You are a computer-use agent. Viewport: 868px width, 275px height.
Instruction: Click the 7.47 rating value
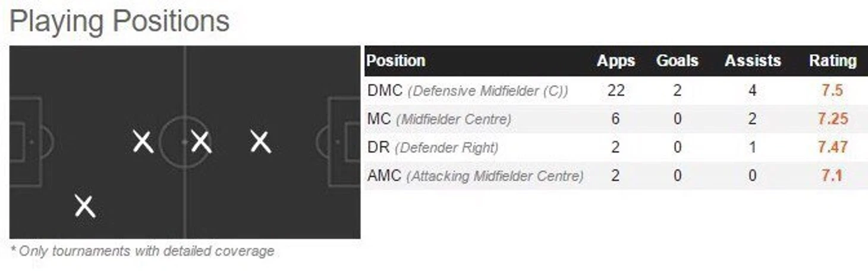click(x=832, y=147)
